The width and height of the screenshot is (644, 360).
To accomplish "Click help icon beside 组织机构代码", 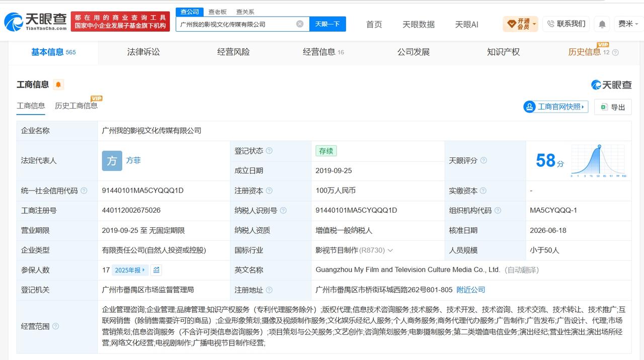I will pos(498,210).
